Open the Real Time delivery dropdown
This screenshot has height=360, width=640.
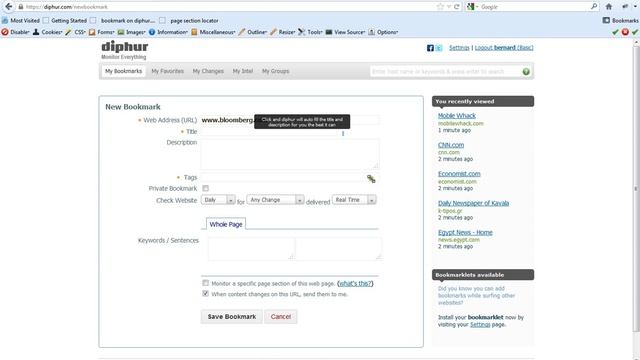[x=354, y=200]
